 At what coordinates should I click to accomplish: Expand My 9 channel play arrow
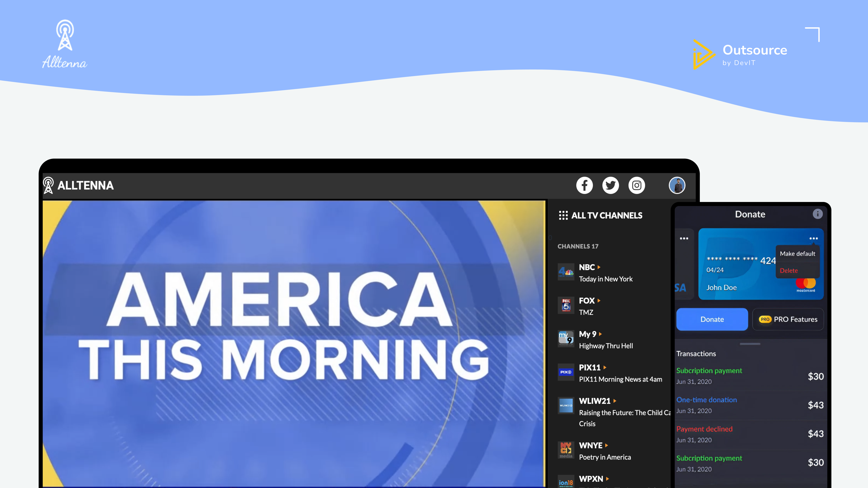tap(600, 334)
